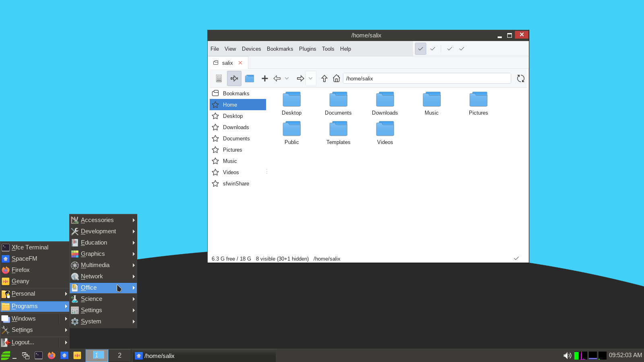Toggle the second panel checkmark button

coord(433,49)
